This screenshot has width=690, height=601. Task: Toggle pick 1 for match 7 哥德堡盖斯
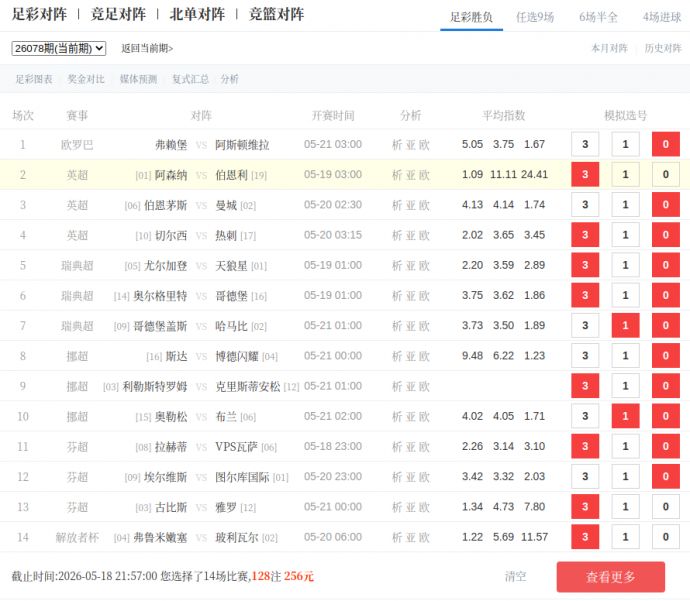(625, 326)
